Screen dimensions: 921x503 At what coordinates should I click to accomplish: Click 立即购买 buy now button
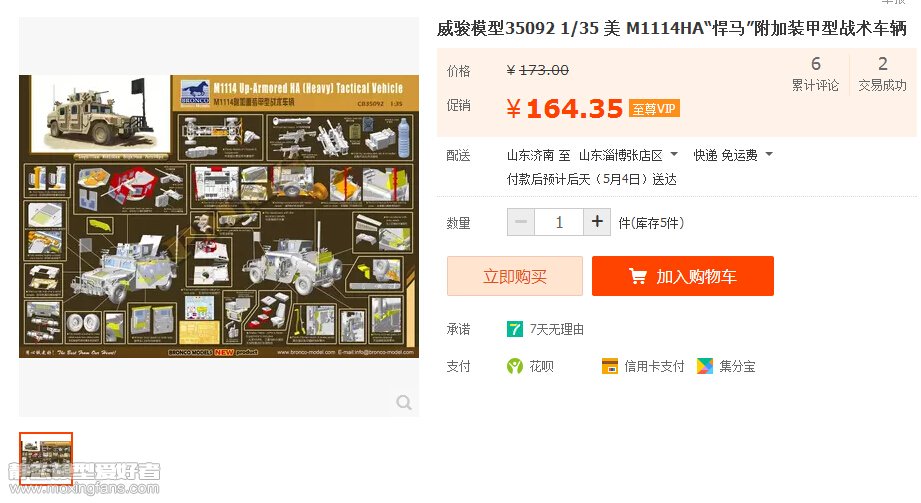(x=515, y=276)
